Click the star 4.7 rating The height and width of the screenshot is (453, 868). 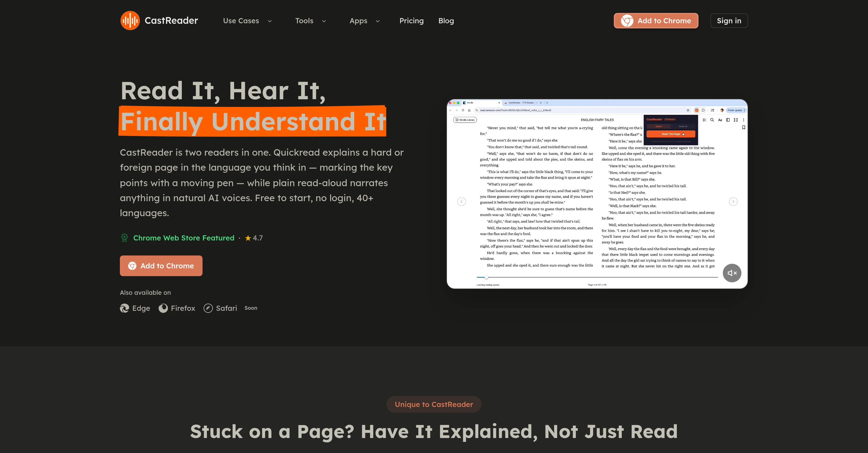[x=254, y=238]
